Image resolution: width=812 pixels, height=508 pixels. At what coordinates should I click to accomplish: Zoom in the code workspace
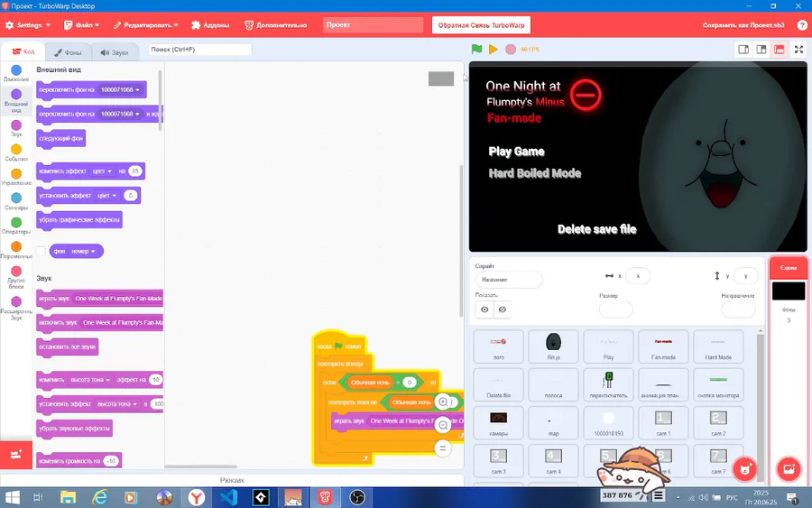click(443, 402)
